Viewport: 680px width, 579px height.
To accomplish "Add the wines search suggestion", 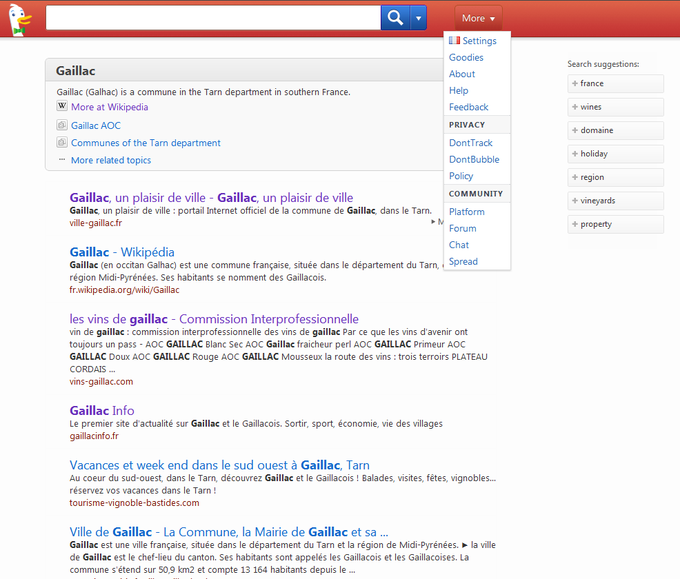I will (x=615, y=107).
